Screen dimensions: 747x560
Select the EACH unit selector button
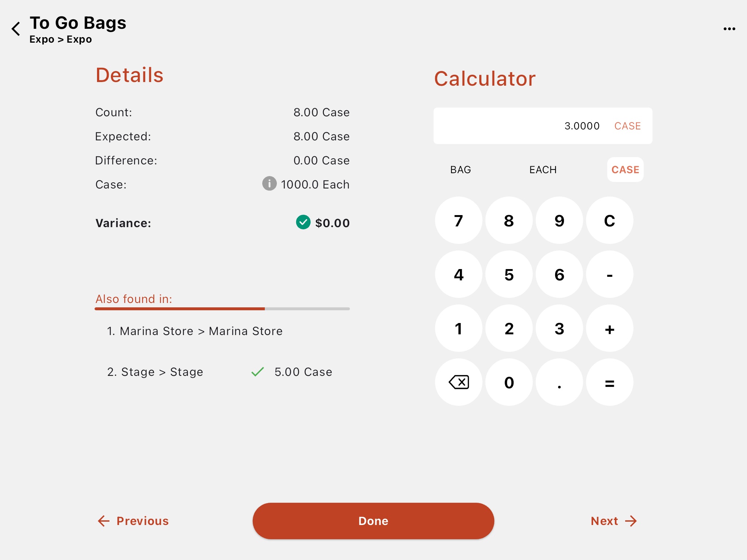pyautogui.click(x=541, y=170)
